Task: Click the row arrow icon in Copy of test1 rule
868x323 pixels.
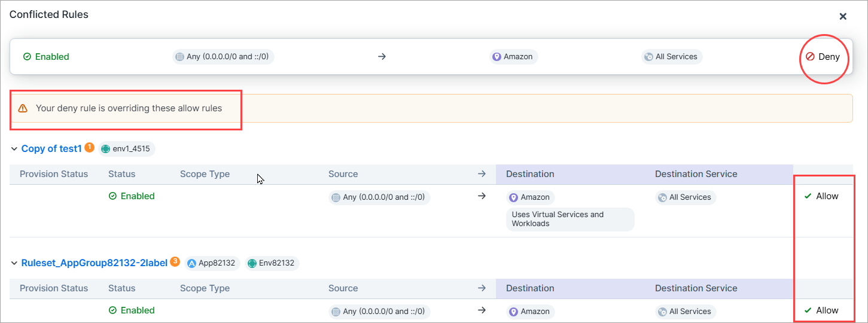Action: point(482,196)
